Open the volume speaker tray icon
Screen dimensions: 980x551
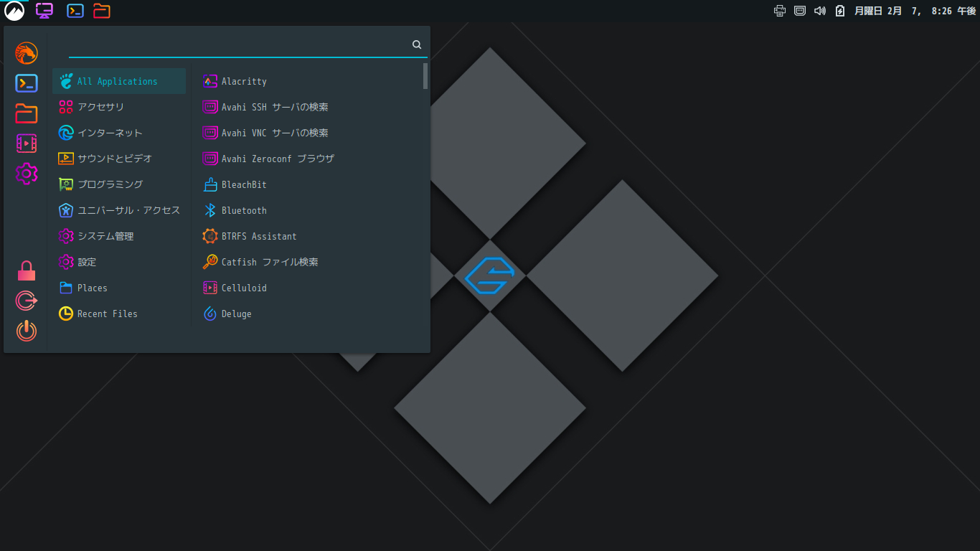pyautogui.click(x=820, y=11)
